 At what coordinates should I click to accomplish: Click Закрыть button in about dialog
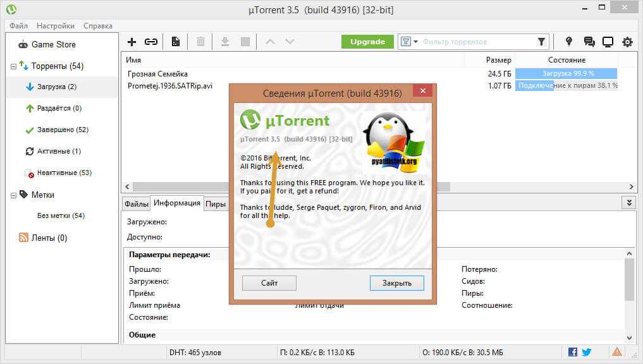tap(396, 283)
